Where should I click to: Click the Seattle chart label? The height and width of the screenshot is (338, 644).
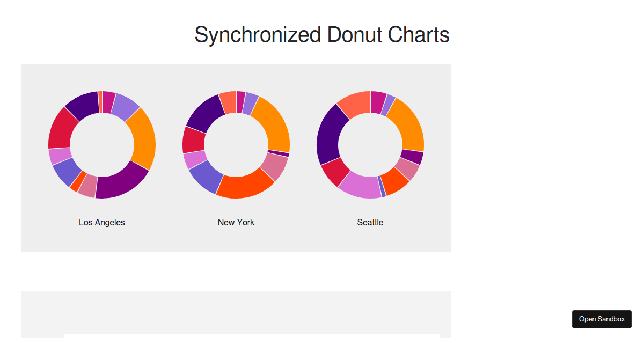coord(370,222)
